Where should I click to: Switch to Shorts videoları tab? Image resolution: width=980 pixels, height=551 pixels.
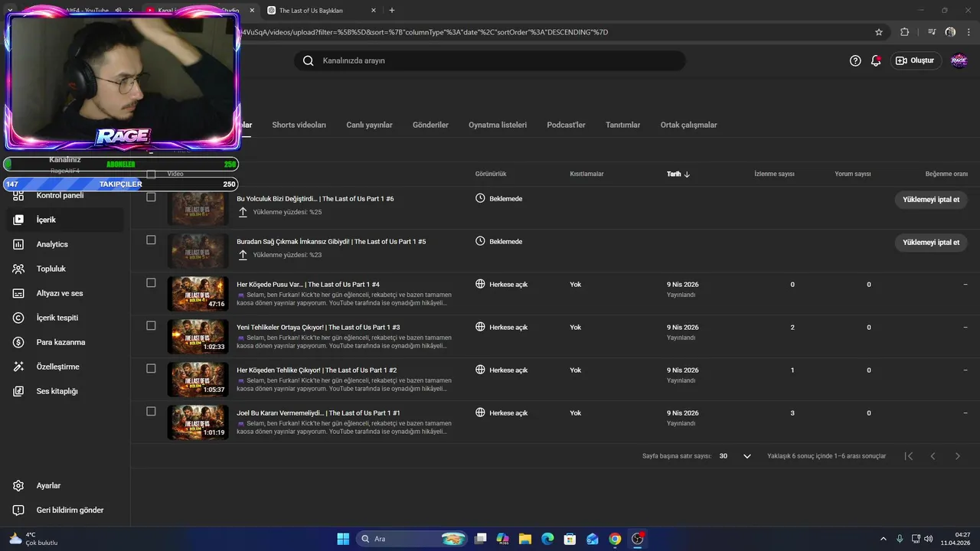[299, 125]
